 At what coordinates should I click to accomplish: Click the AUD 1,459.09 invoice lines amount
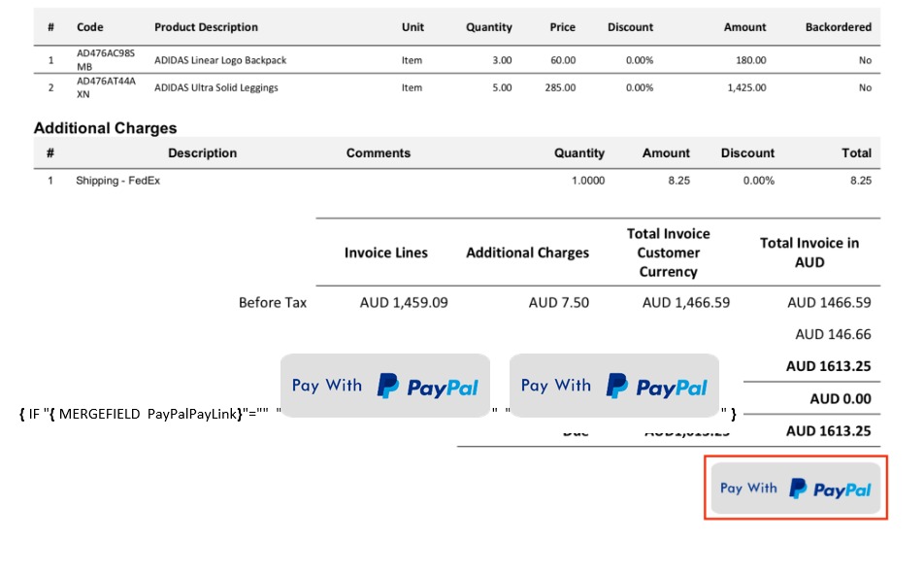pos(404,302)
